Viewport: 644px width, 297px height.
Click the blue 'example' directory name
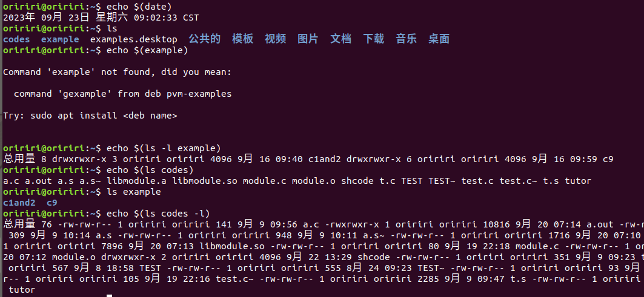tap(60, 39)
